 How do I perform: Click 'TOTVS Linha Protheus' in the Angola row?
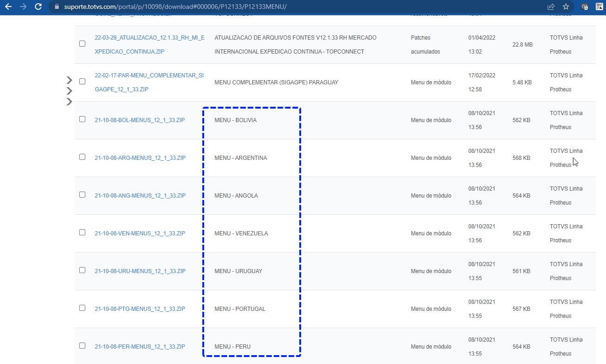click(x=566, y=196)
